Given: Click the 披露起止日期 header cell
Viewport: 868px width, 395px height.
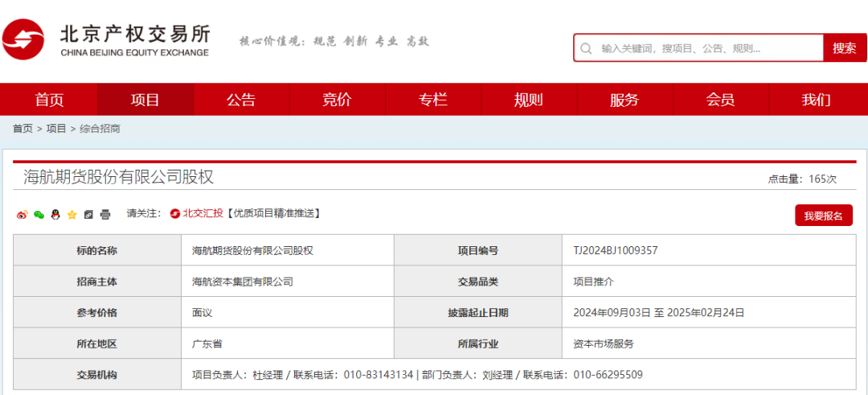Looking at the screenshot, I should [x=478, y=312].
